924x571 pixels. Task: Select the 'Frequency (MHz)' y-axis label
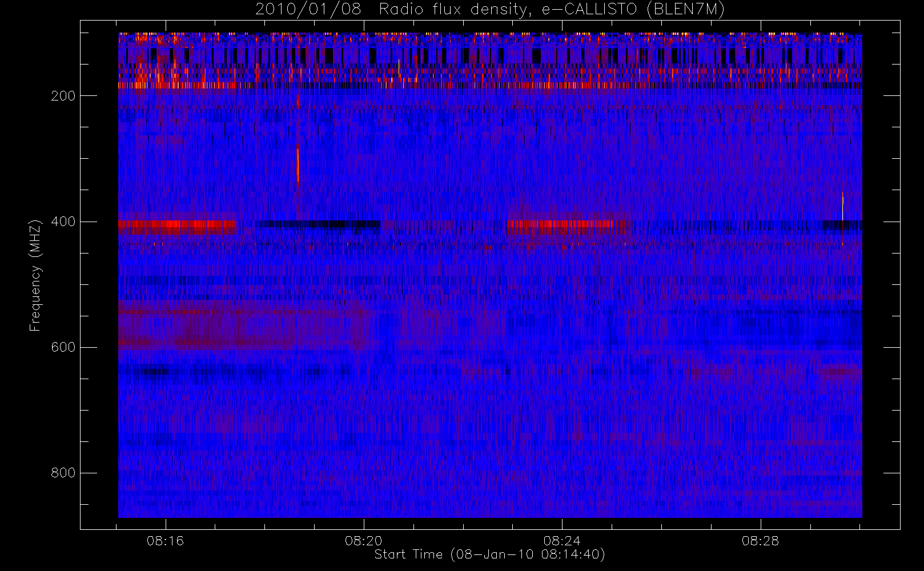pyautogui.click(x=35, y=275)
